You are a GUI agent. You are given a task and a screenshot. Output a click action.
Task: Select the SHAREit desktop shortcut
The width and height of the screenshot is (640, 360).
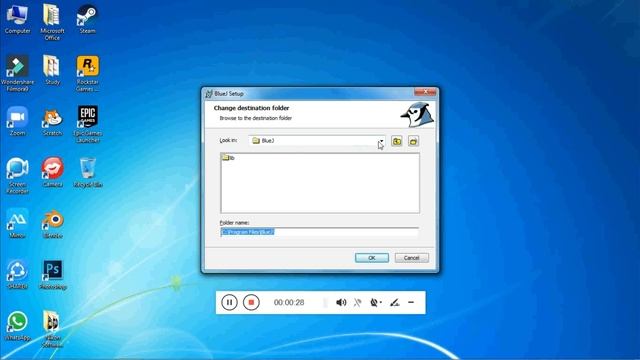pyautogui.click(x=18, y=274)
